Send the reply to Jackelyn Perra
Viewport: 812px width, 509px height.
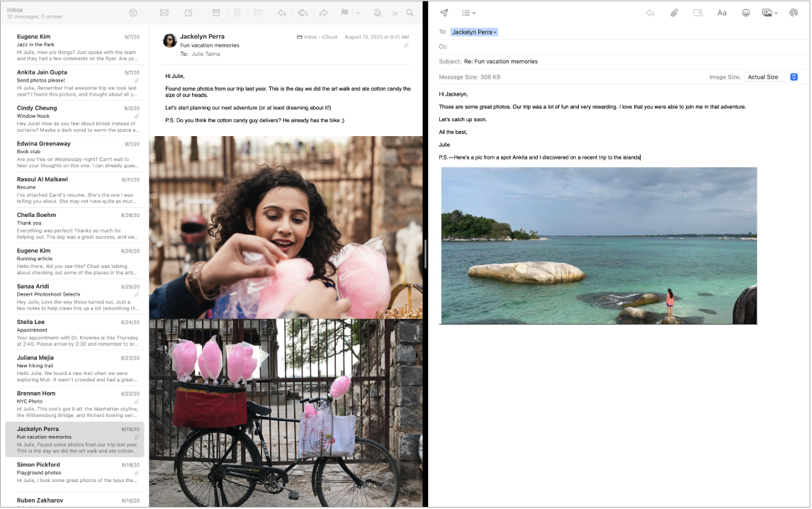pos(444,13)
